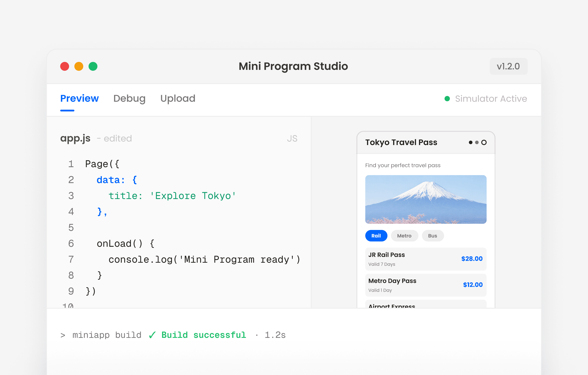Open the Metro Day Pass card
This screenshot has height=375, width=588.
pos(426,285)
